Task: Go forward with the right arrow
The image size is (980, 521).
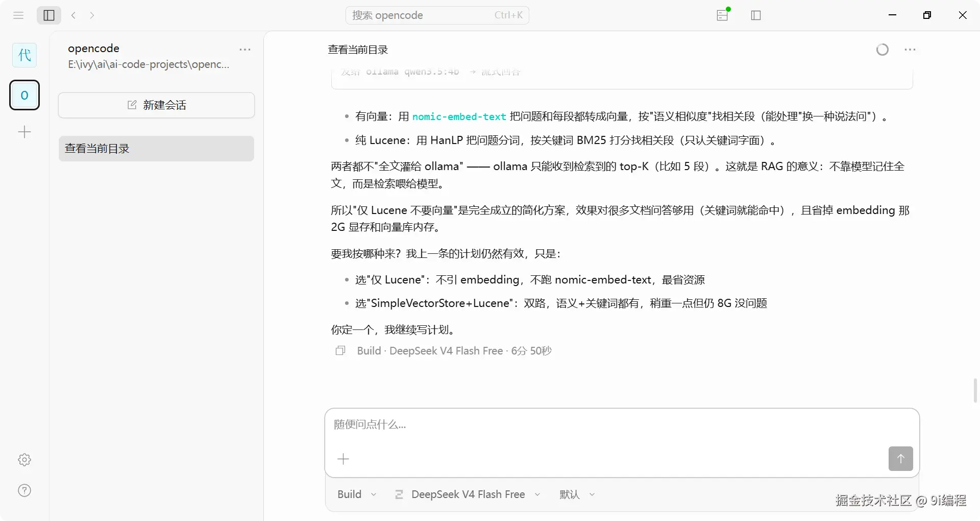Action: tap(92, 15)
